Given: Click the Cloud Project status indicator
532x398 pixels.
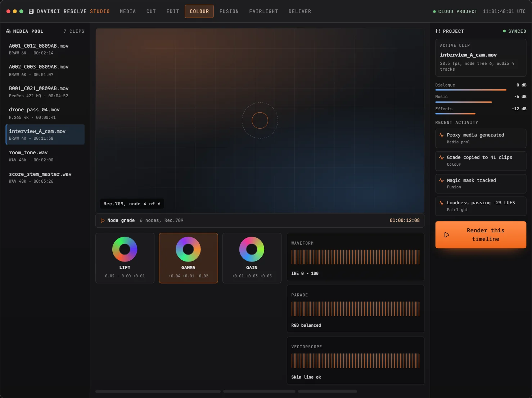Looking at the screenshot, I should point(455,12).
